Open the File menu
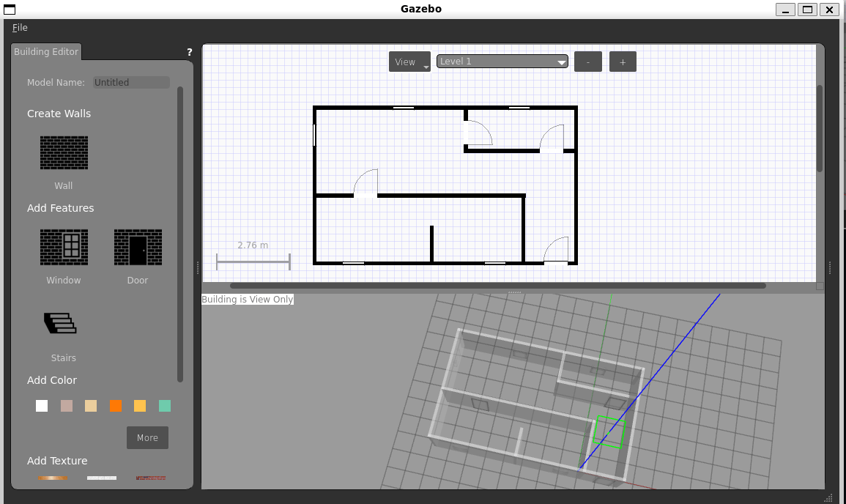The height and width of the screenshot is (504, 846). pos(20,28)
